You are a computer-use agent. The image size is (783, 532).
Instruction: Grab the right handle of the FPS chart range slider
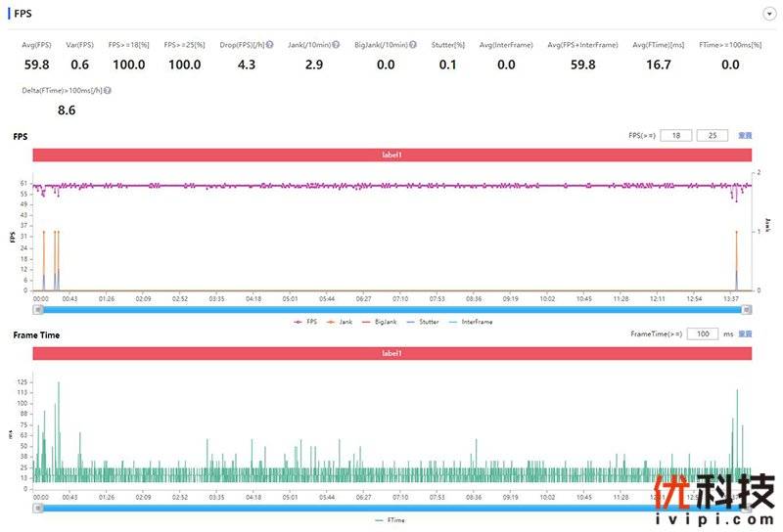point(747,310)
